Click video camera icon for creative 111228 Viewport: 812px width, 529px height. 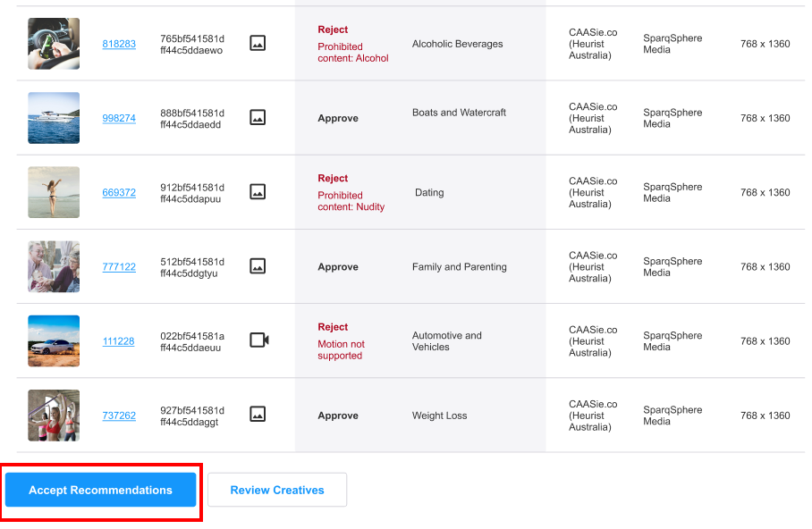[259, 340]
